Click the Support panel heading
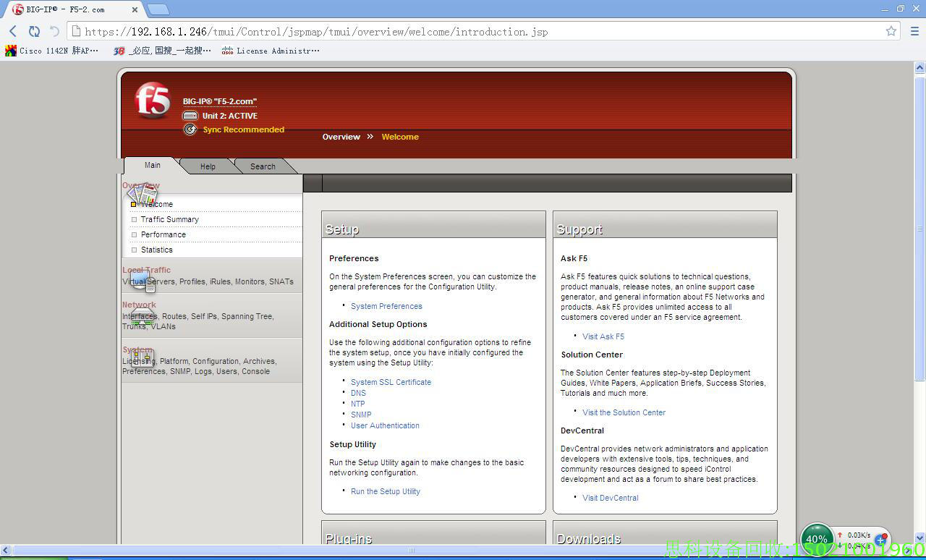 tap(579, 229)
